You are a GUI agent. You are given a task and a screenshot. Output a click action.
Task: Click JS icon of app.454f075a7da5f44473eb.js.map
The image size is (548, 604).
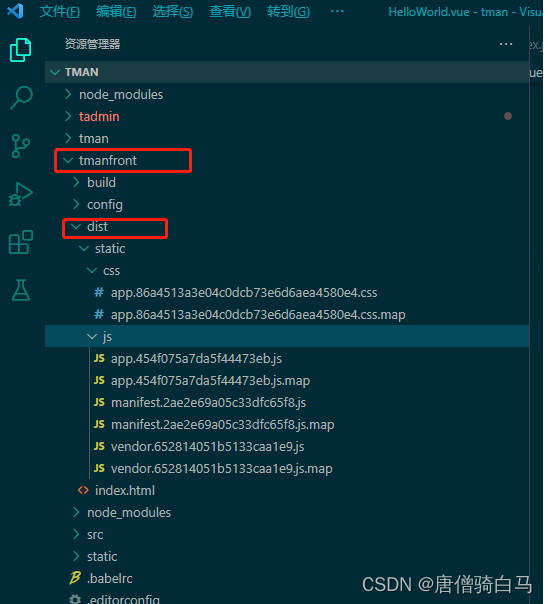[x=99, y=381]
